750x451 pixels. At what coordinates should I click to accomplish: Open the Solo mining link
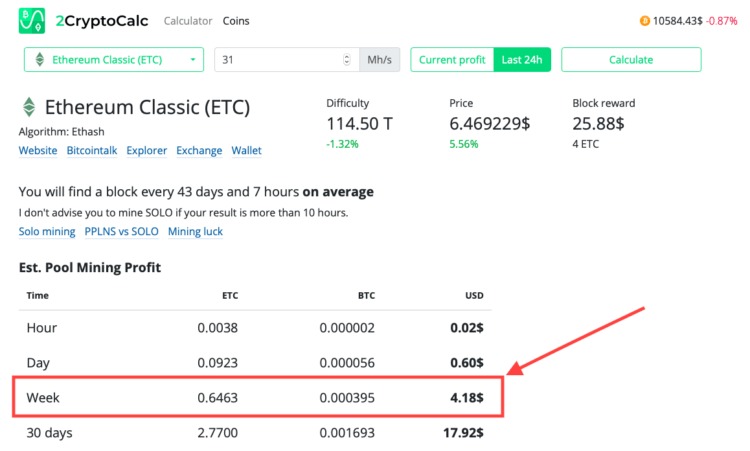point(47,231)
